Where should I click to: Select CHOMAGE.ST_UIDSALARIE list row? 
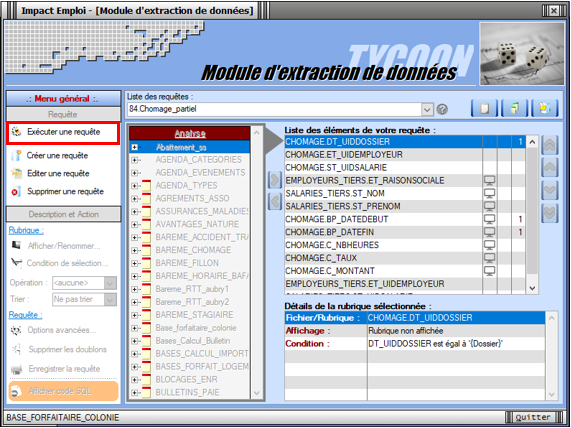[405, 168]
